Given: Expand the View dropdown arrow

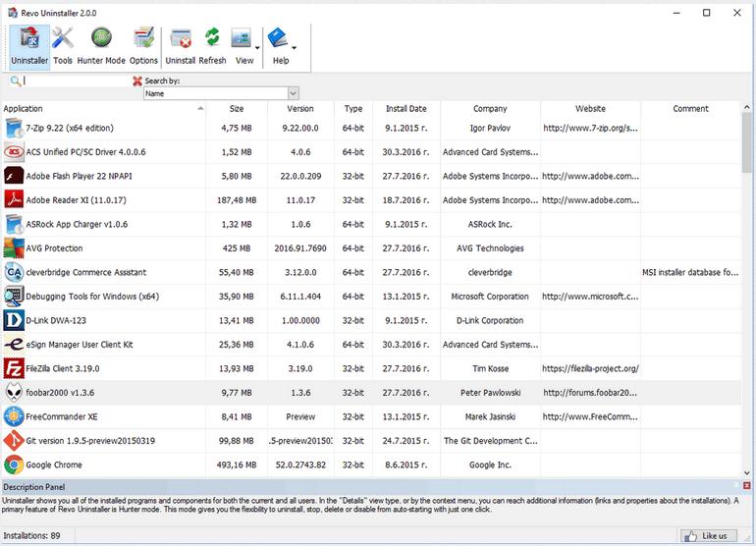Looking at the screenshot, I should point(257,48).
